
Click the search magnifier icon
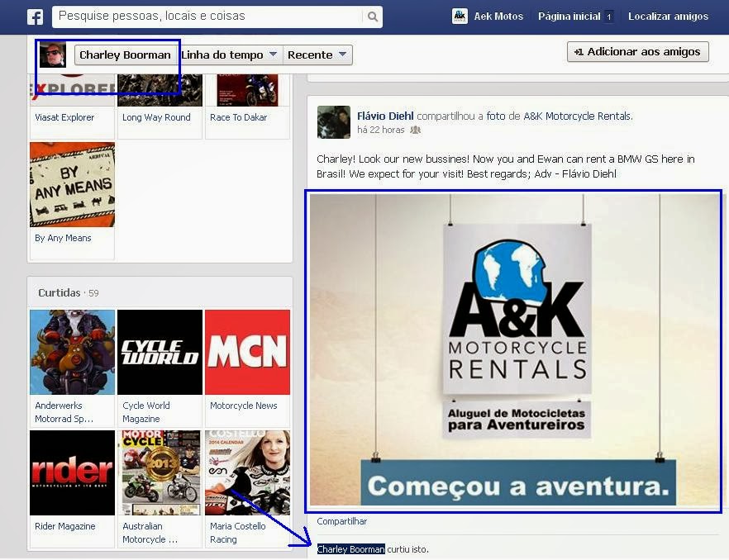point(373,17)
